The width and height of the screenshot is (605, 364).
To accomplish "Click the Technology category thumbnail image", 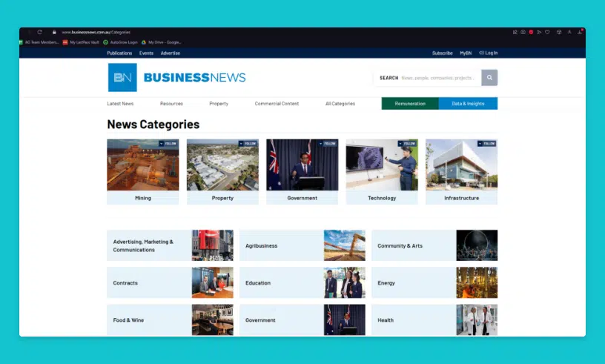I will tap(382, 165).
